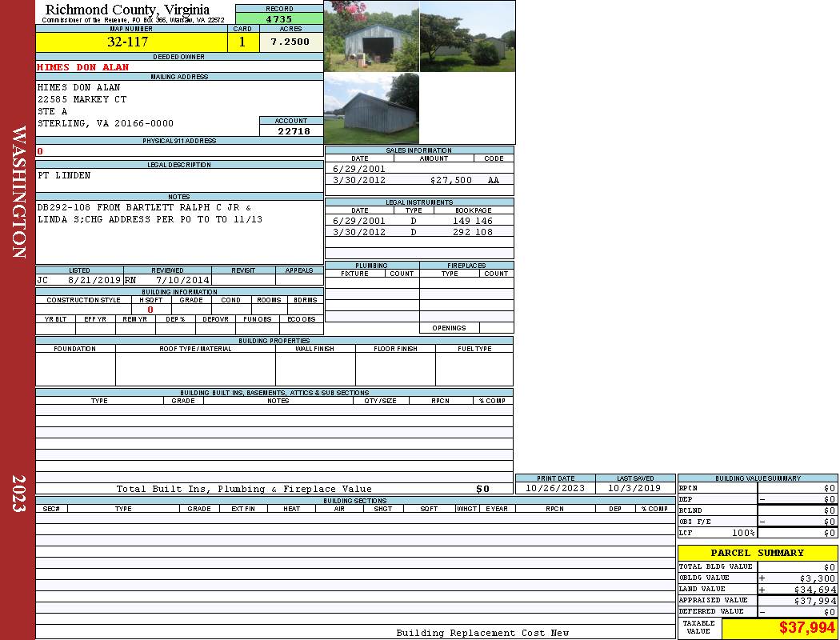Click the red taxable value $37,994

tap(806, 628)
